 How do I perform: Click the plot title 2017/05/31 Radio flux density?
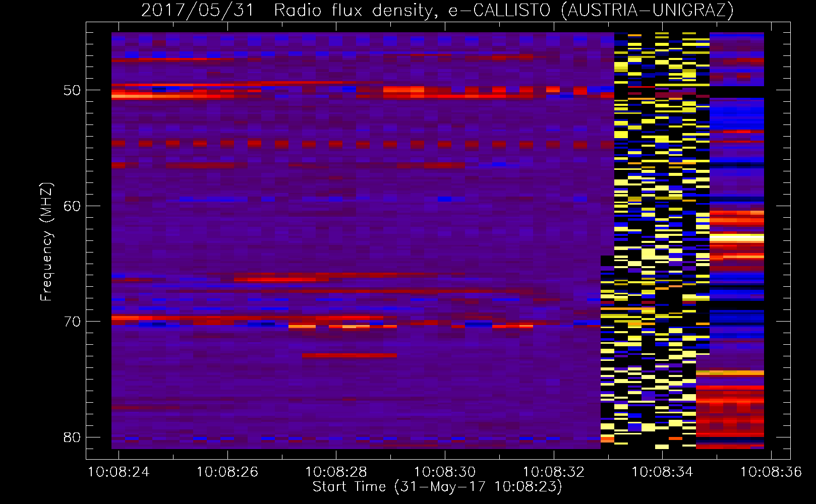[437, 10]
